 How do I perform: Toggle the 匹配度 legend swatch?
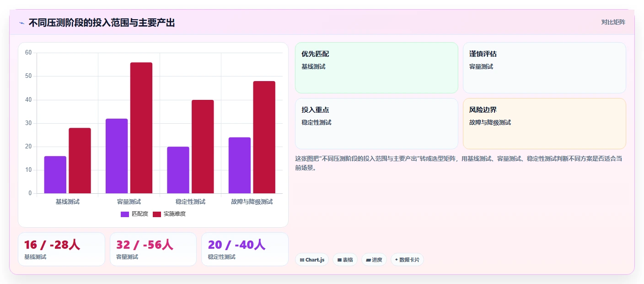tap(125, 214)
